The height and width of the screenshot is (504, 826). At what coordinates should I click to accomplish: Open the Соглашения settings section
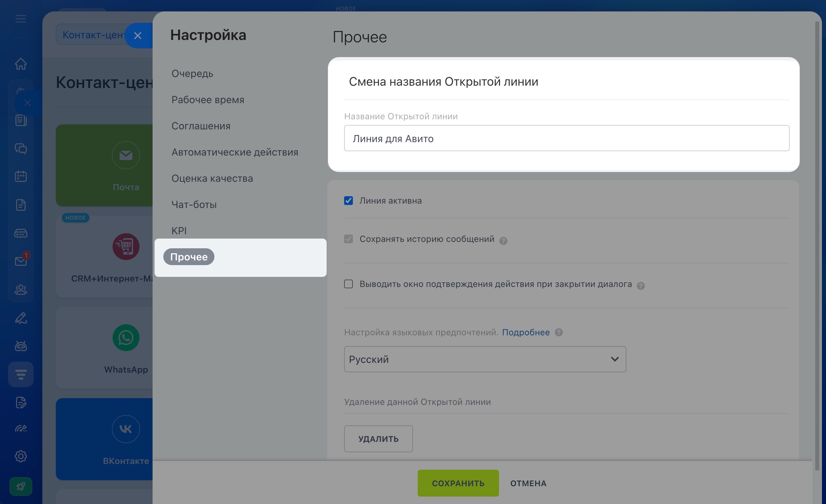pos(201,126)
